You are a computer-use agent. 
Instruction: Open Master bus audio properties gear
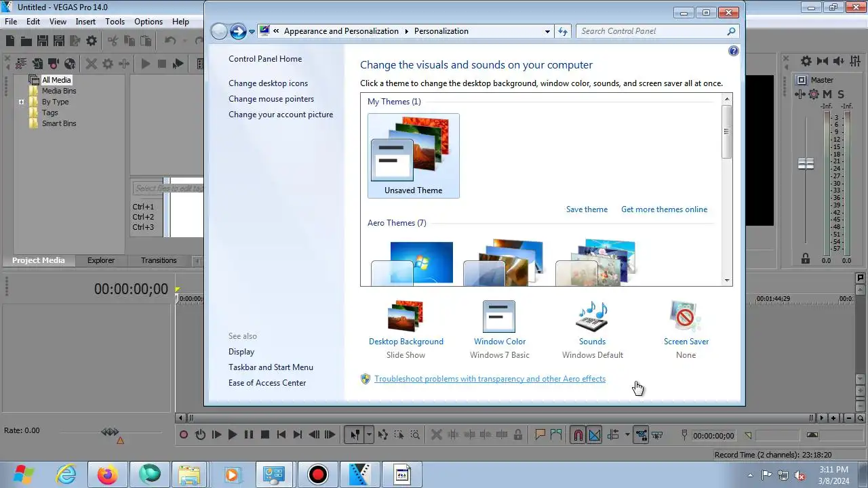[806, 61]
